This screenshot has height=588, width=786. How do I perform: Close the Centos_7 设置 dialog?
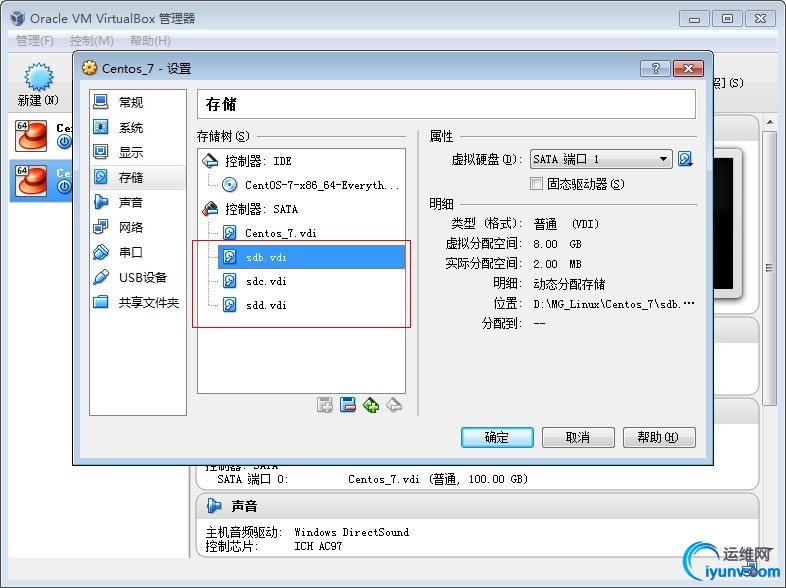point(688,68)
